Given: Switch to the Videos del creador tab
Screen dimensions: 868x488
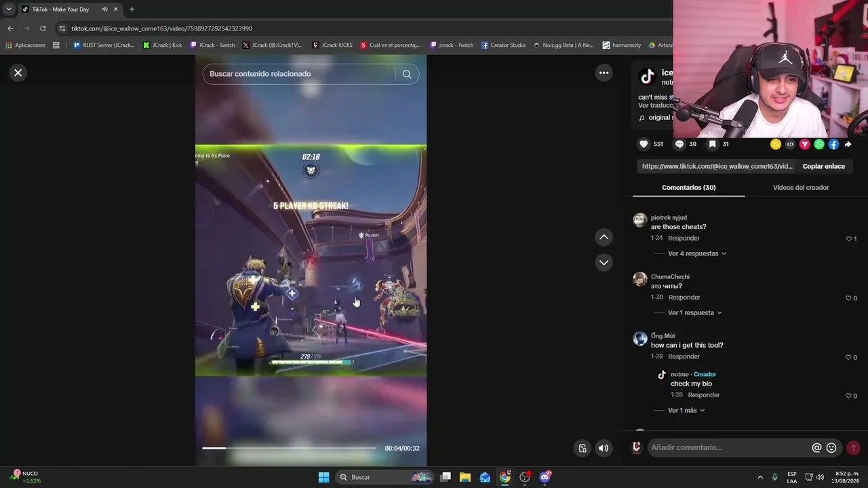Looking at the screenshot, I should pos(801,187).
